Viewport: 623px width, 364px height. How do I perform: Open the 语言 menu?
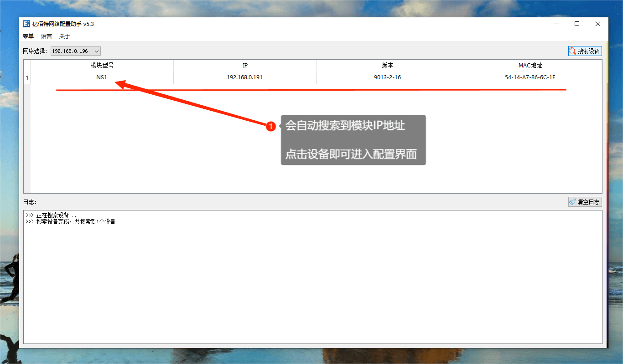47,36
